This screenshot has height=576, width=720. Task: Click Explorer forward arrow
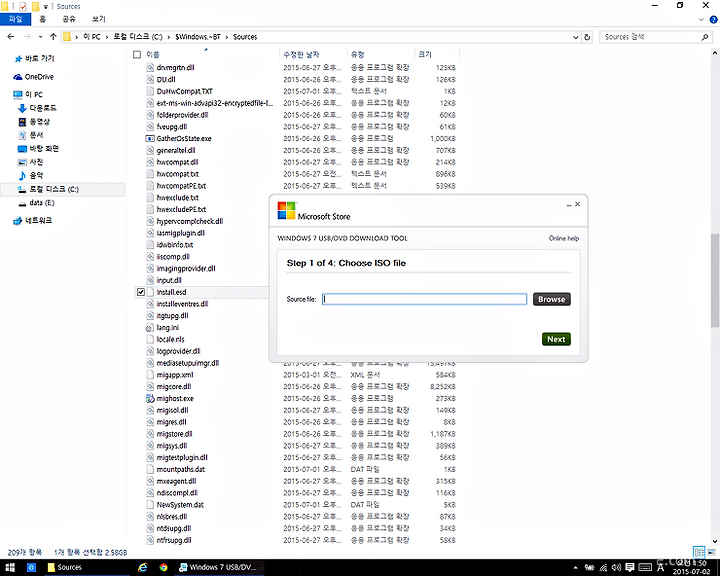point(27,37)
